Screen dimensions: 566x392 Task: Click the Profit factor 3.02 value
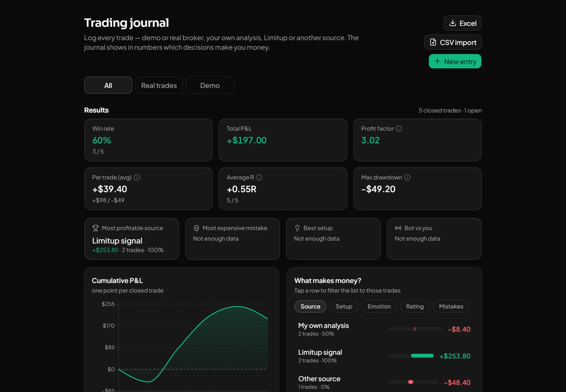pyautogui.click(x=370, y=140)
